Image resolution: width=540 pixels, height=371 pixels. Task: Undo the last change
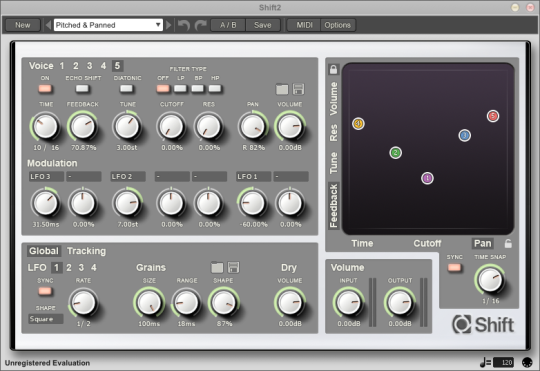tap(184, 25)
